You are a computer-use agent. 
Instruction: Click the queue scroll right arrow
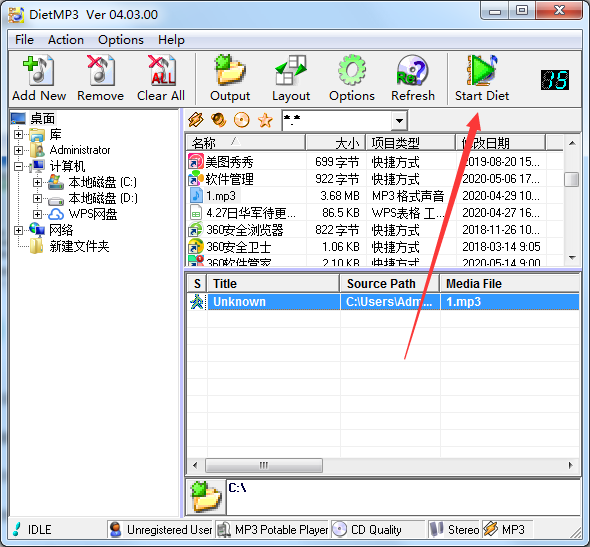[571, 465]
